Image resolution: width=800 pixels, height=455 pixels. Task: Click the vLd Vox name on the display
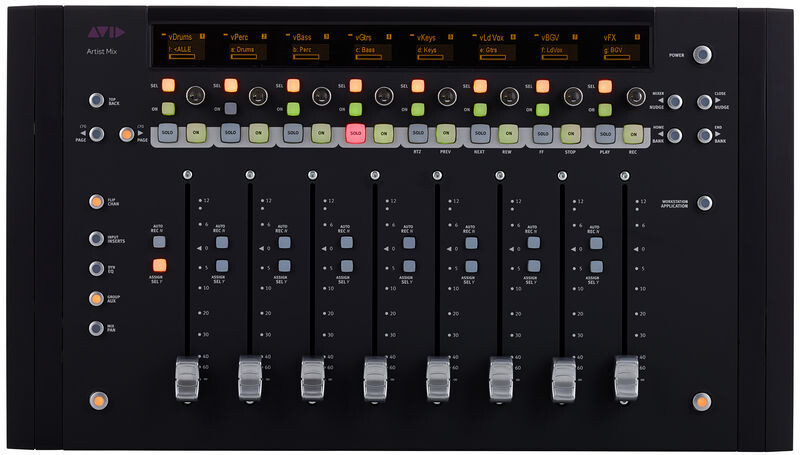coord(492,37)
